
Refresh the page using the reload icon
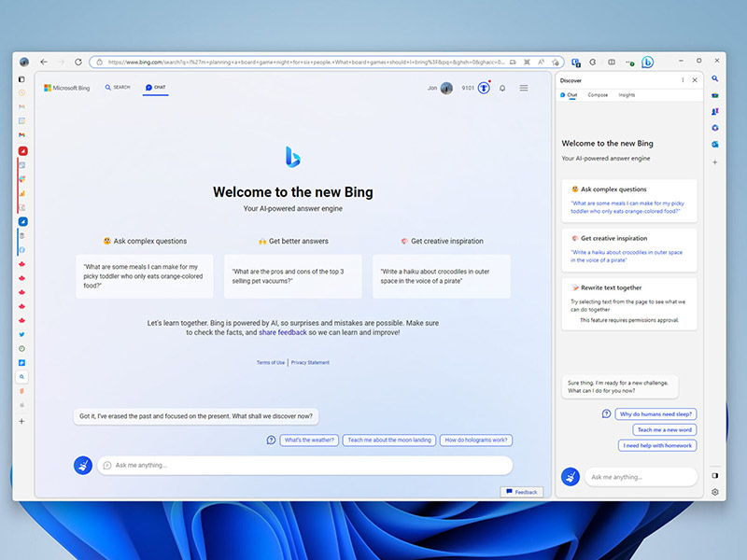tap(78, 62)
